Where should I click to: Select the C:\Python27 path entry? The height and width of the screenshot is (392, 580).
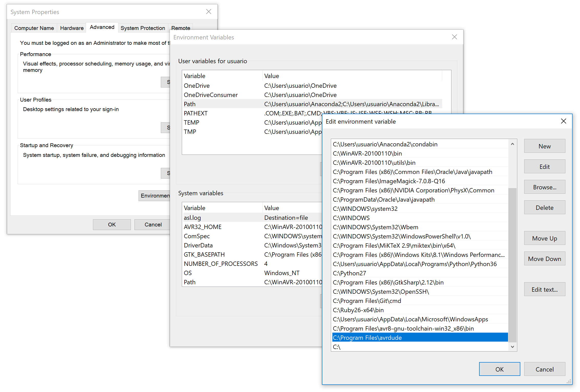pos(350,273)
